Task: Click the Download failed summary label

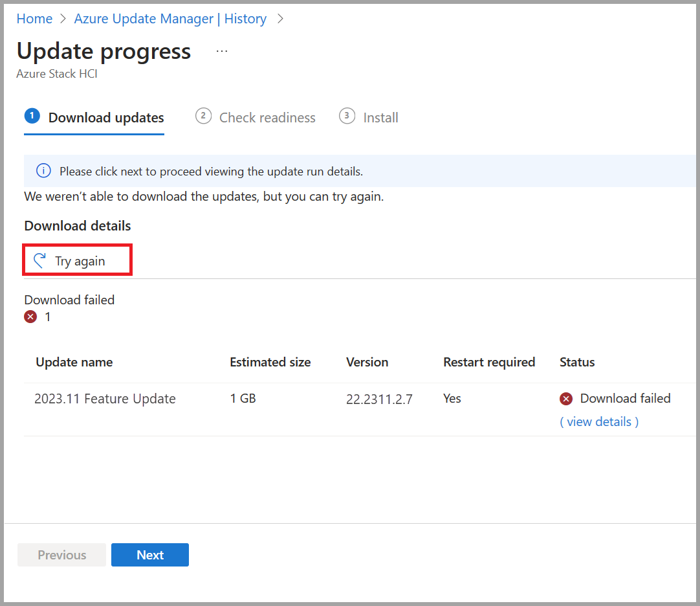Action: 69,300
